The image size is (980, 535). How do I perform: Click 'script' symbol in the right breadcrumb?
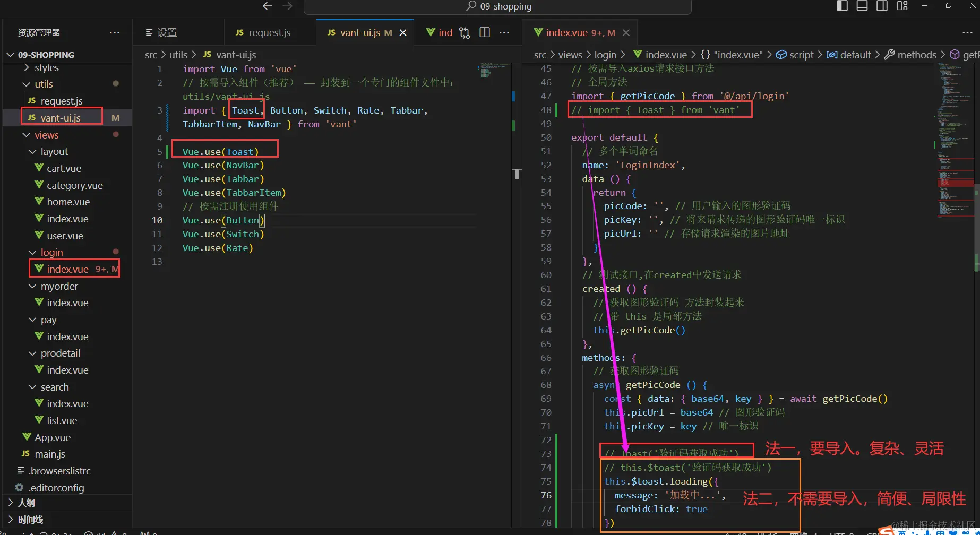point(795,55)
